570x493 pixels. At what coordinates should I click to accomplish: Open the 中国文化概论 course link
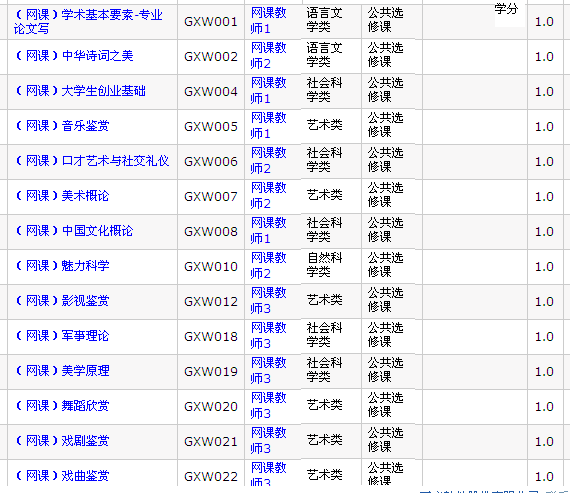[x=74, y=231]
